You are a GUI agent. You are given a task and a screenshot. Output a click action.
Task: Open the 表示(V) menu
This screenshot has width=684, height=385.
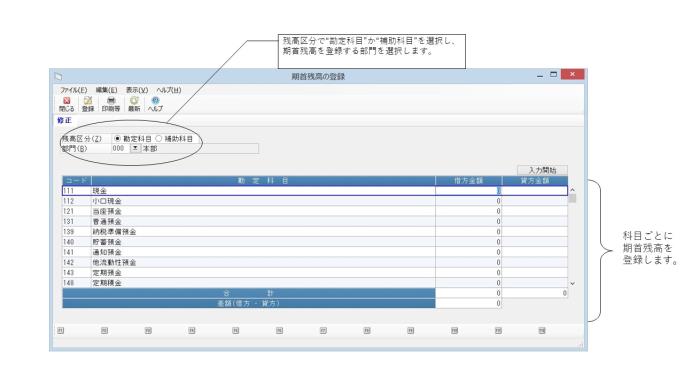pos(137,90)
